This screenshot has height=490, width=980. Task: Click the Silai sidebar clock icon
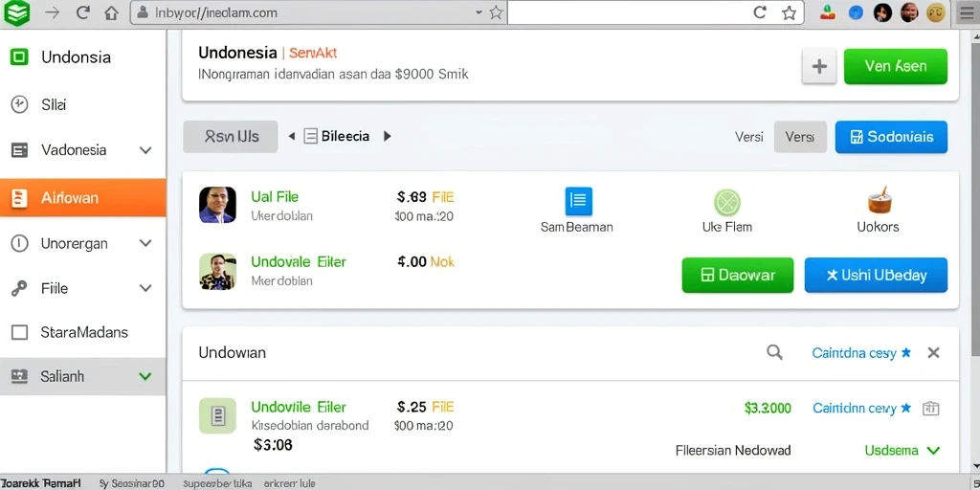[x=19, y=104]
